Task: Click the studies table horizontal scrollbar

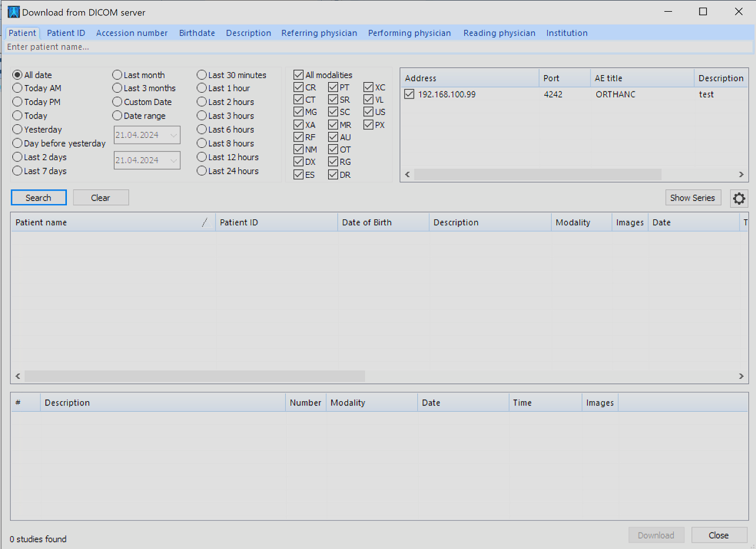Action: [x=195, y=376]
